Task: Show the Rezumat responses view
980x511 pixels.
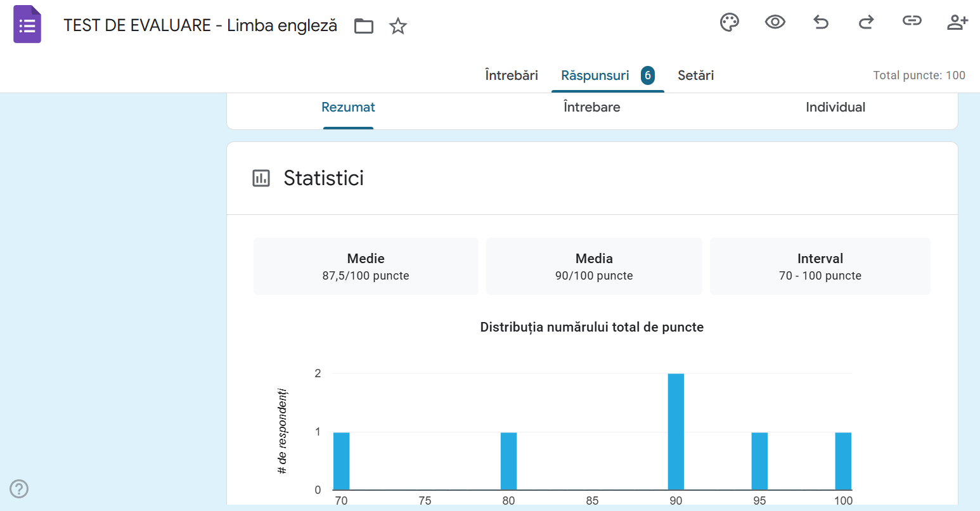Action: 348,107
